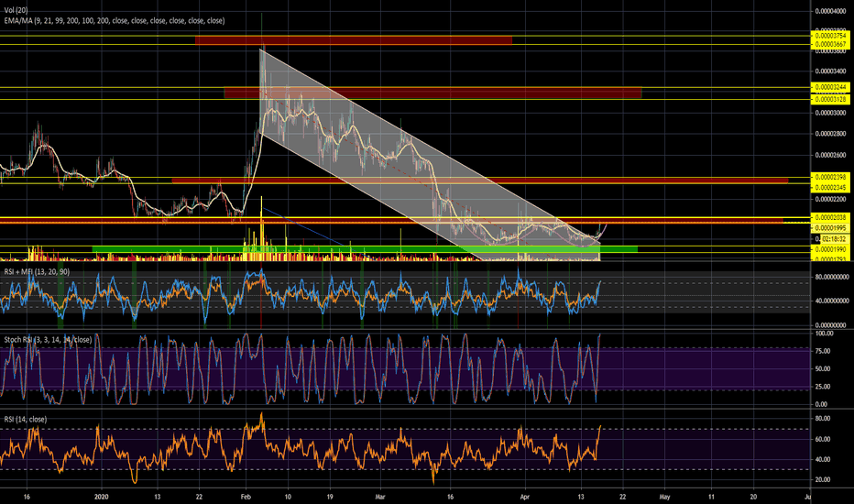
Task: Select the Stoch RSI indicator label
Action: [x=48, y=339]
